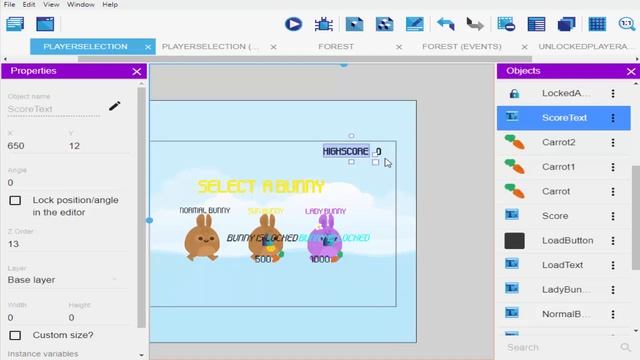Click the Y position field showing 12

(x=98, y=146)
